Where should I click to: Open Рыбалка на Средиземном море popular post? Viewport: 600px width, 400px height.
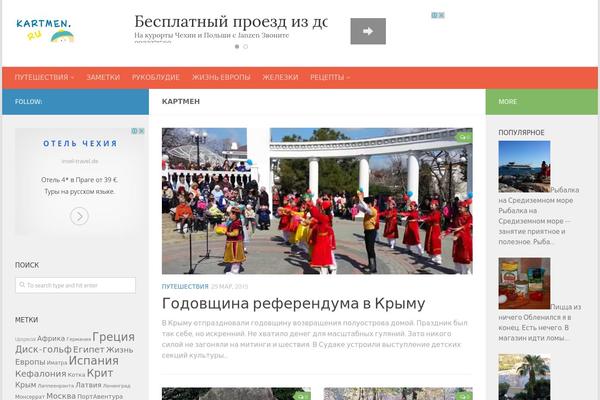(538, 216)
